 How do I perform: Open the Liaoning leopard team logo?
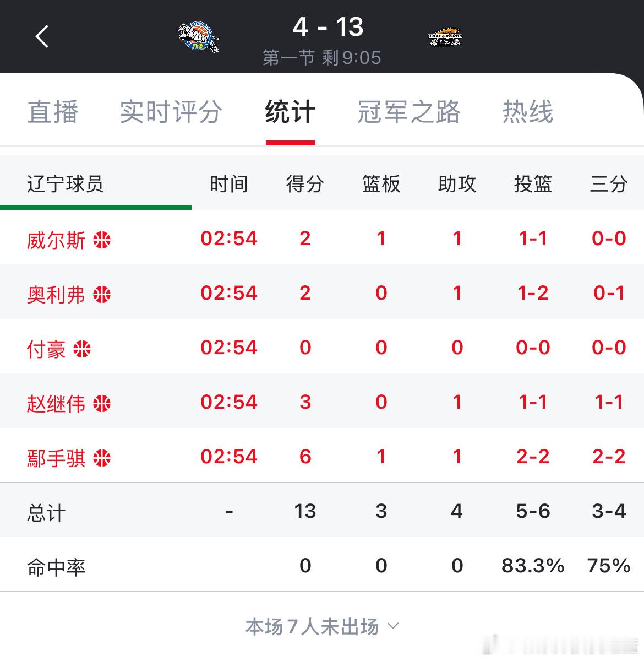(445, 37)
